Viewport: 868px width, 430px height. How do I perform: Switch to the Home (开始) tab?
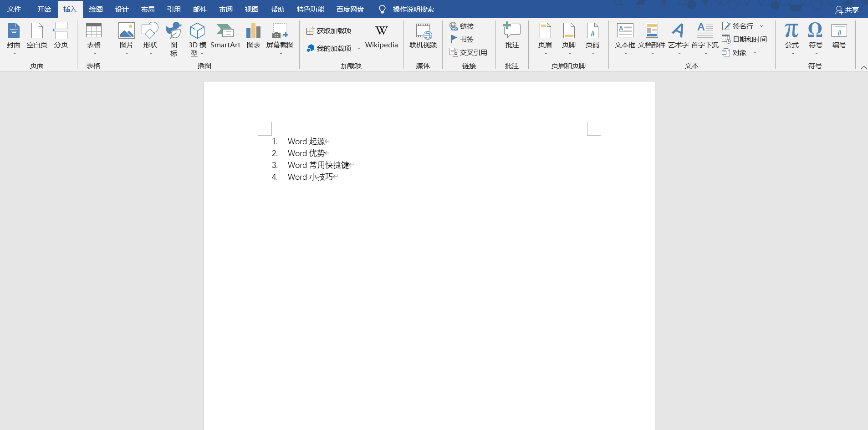coord(44,9)
